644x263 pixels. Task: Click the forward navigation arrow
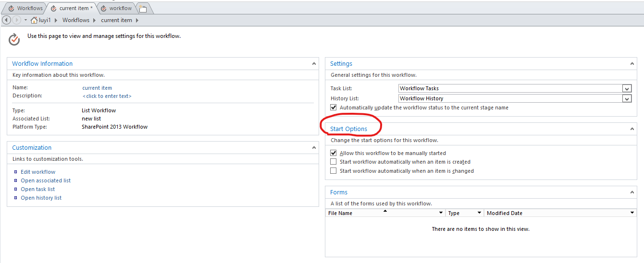coord(16,20)
